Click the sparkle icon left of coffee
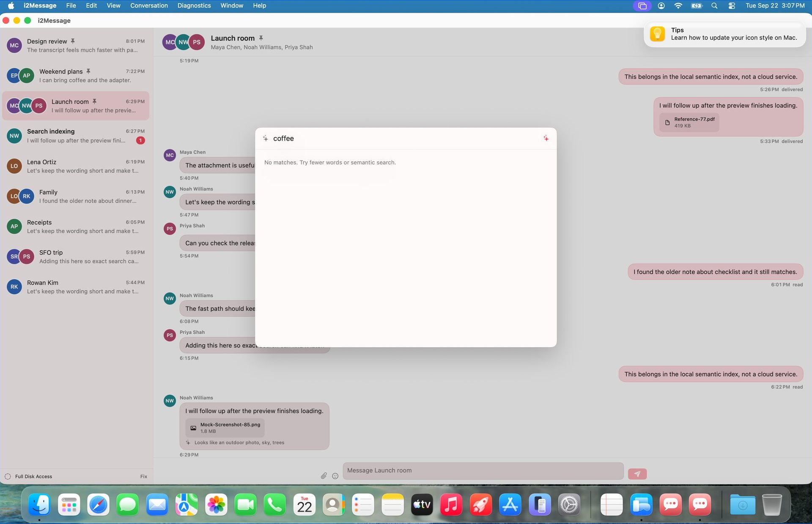Image resolution: width=812 pixels, height=524 pixels. pyautogui.click(x=265, y=138)
